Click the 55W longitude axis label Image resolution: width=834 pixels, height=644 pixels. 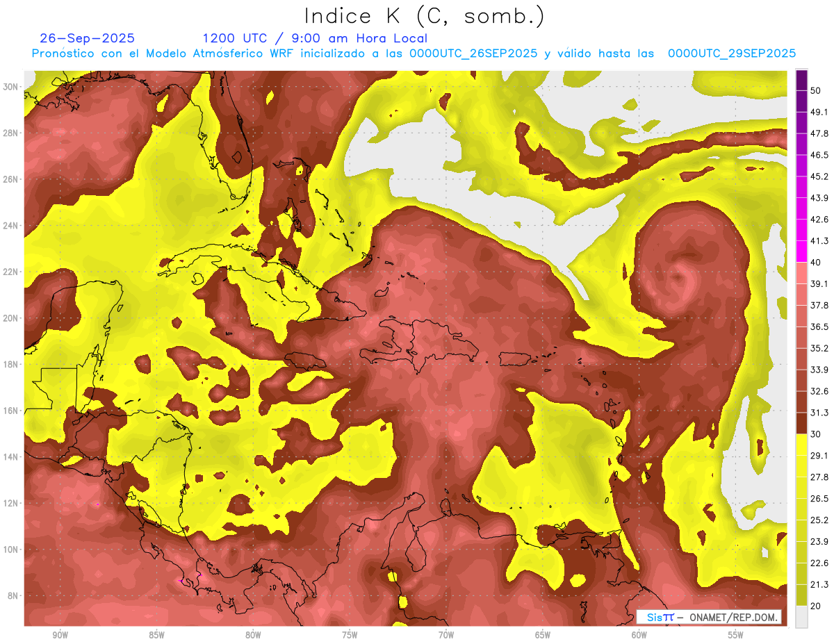(735, 635)
